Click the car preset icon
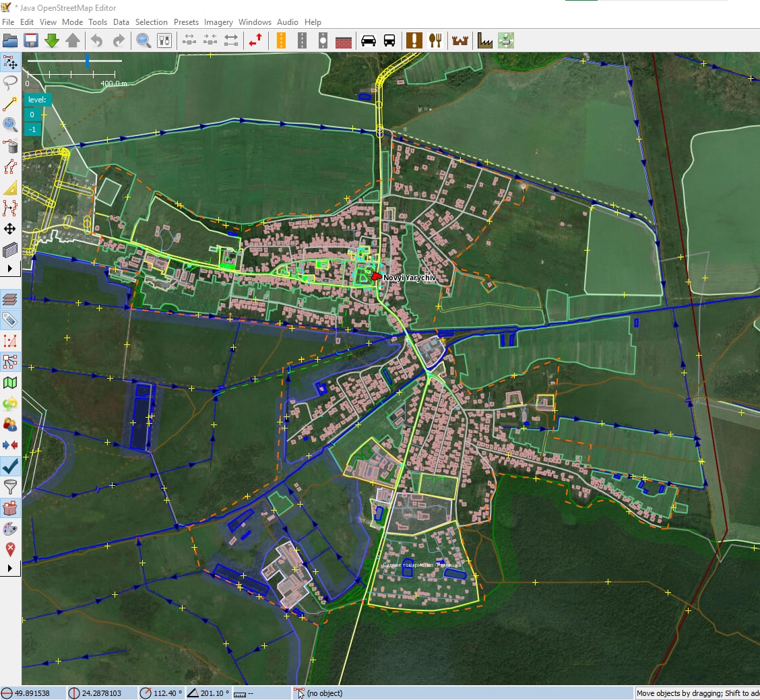Image resolution: width=760 pixels, height=700 pixels. (369, 40)
